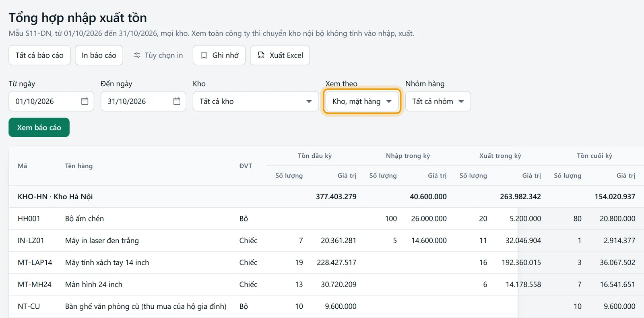Export report with Xuất Excel
Image resolution: width=644 pixels, height=318 pixels.
(280, 55)
